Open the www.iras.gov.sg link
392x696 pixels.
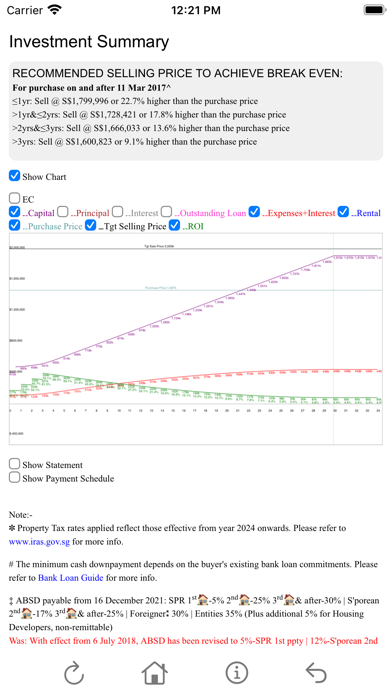pyautogui.click(x=40, y=542)
